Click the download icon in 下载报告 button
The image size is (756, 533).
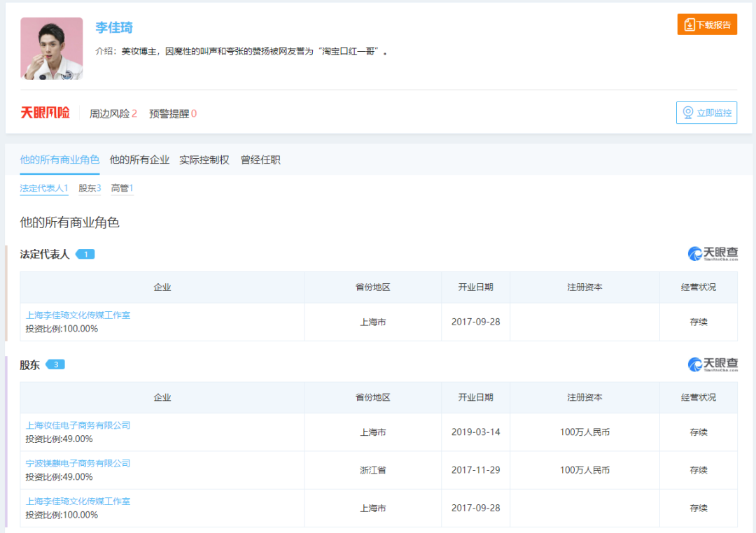pos(689,24)
